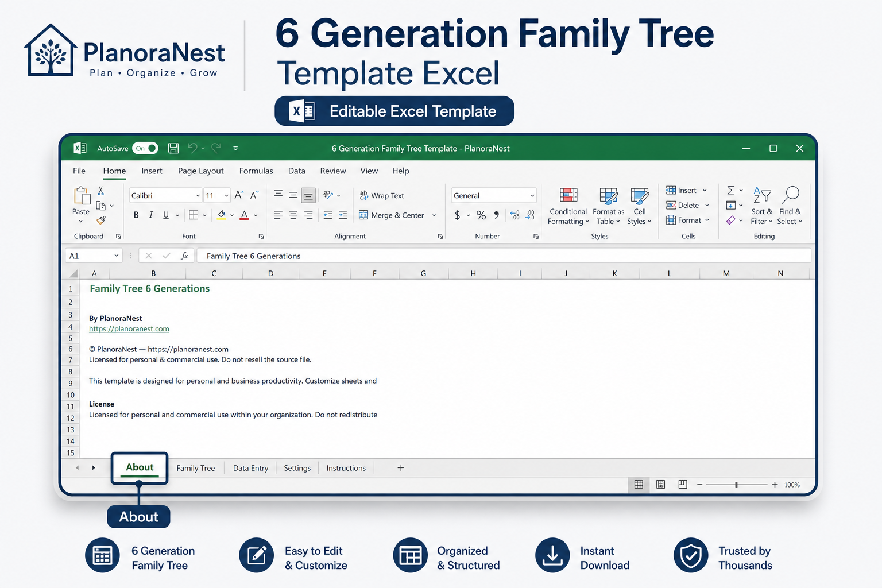Toggle Wrap Text
This screenshot has width=882, height=588.
(x=382, y=195)
